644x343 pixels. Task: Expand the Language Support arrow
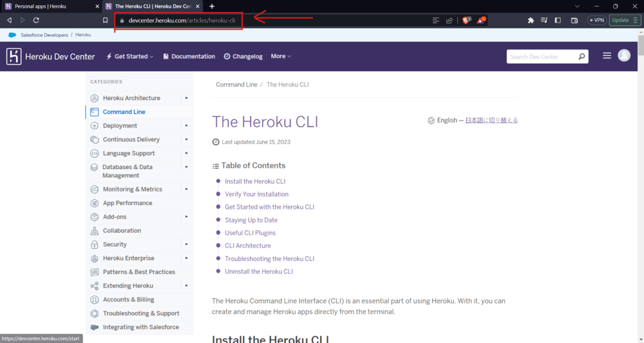click(x=187, y=153)
